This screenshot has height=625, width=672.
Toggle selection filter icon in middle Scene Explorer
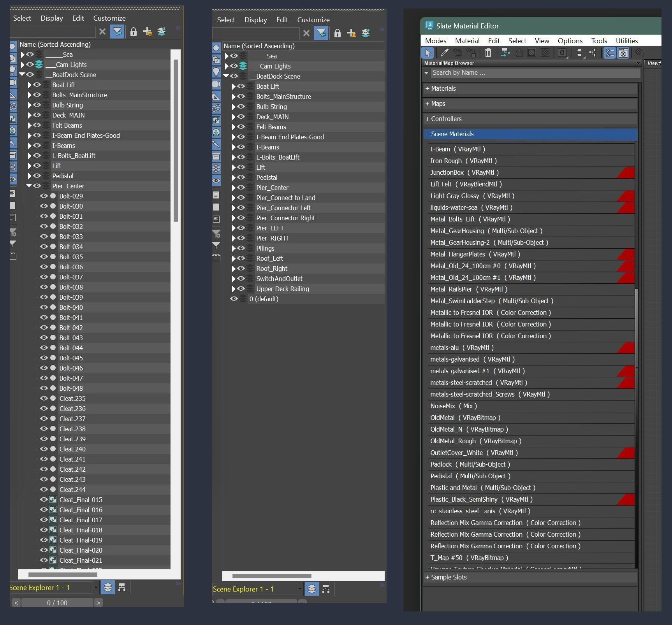[x=321, y=33]
